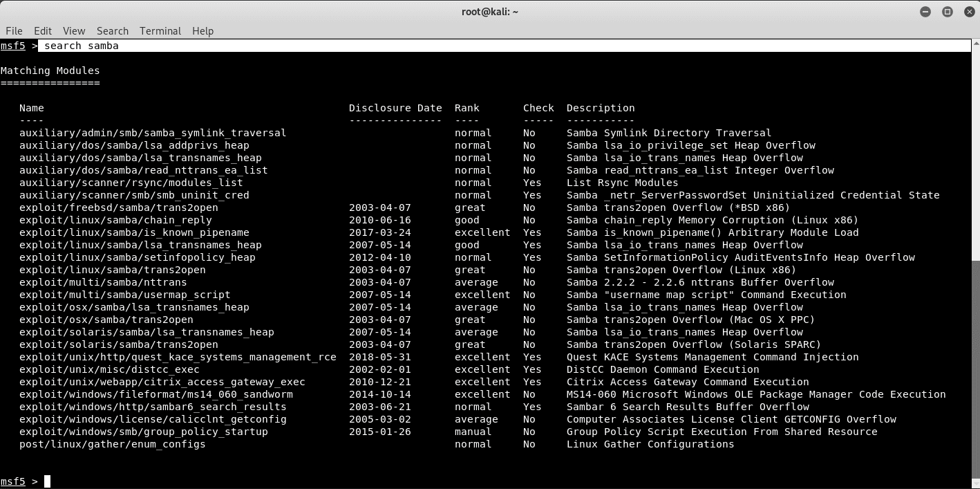Click the auxiliary/admin/smb/samba_symlink_traversal entry

[152, 133]
